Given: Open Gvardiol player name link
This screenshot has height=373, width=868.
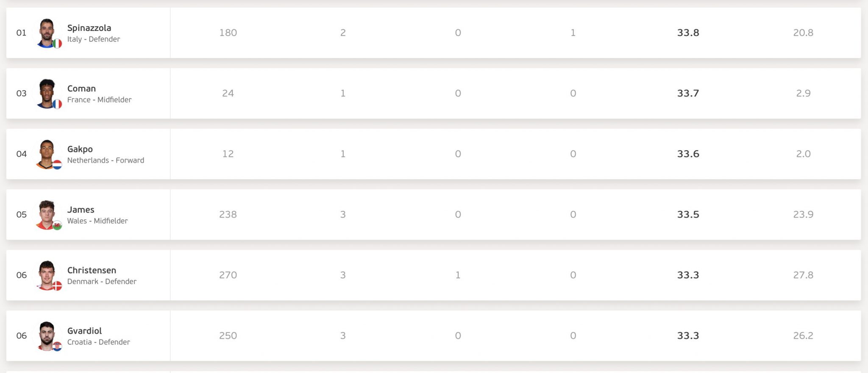Looking at the screenshot, I should tap(84, 331).
